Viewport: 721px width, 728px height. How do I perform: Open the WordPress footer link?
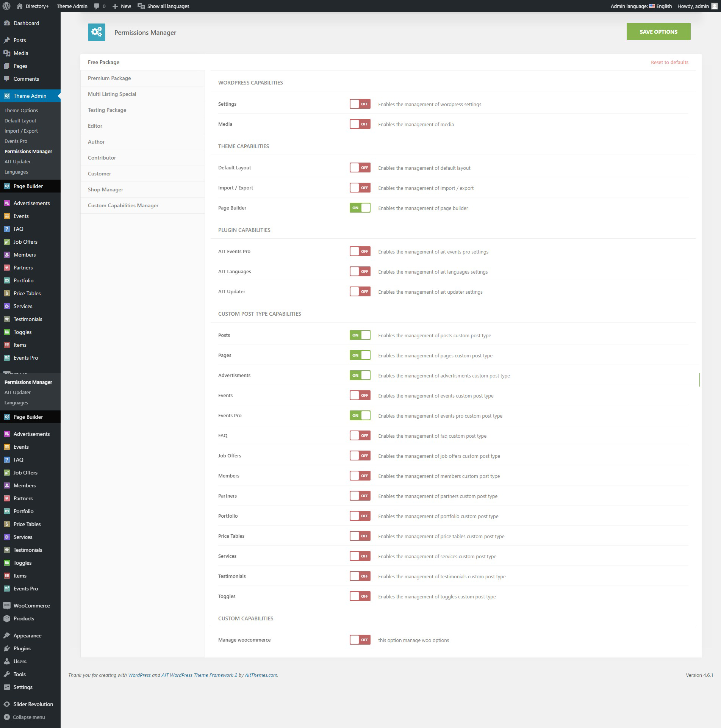139,675
